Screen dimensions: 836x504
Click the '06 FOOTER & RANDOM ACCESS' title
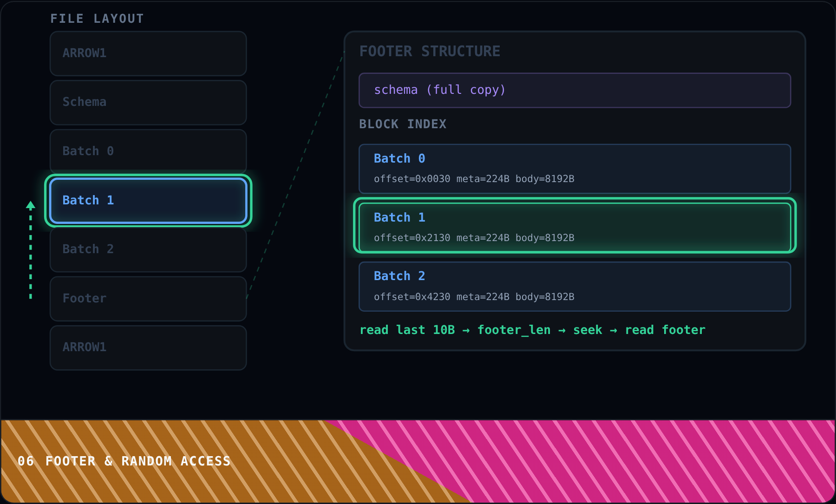click(124, 461)
